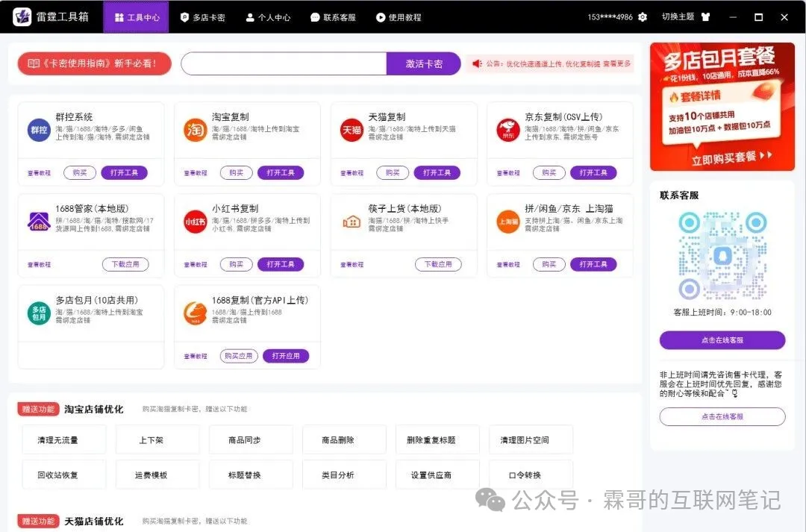
Task: Click the 切换主题 shirt icon
Action: 705,17
